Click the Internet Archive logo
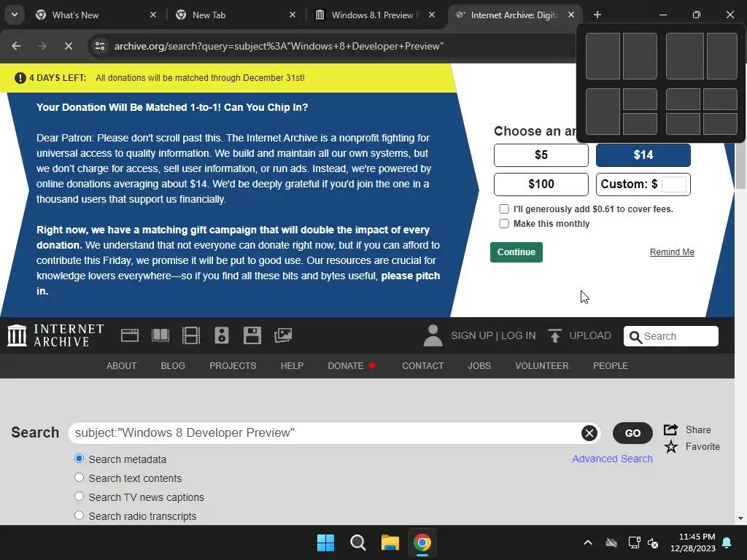Screen dimensions: 747x560 point(55,335)
